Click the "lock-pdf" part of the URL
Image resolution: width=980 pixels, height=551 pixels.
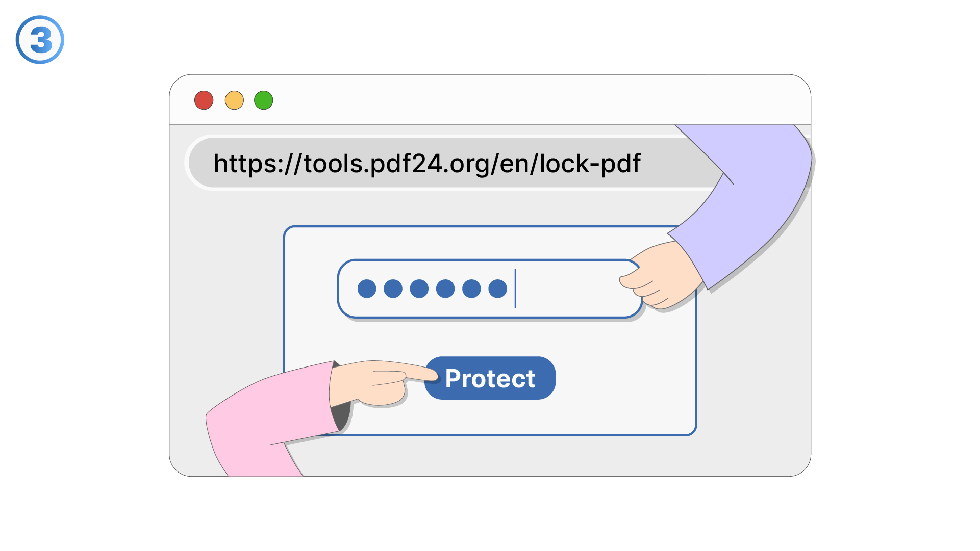click(x=590, y=164)
